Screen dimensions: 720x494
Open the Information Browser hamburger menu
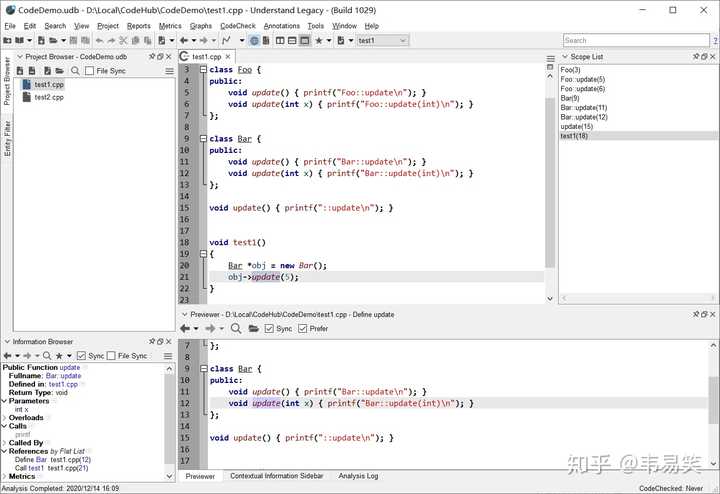(168, 356)
